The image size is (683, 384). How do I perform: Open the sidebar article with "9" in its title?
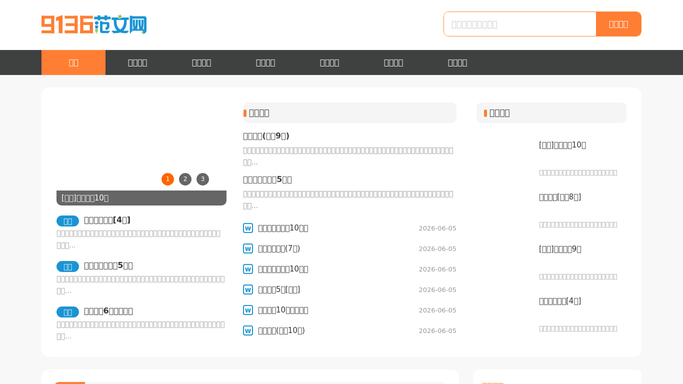pyautogui.click(x=560, y=249)
